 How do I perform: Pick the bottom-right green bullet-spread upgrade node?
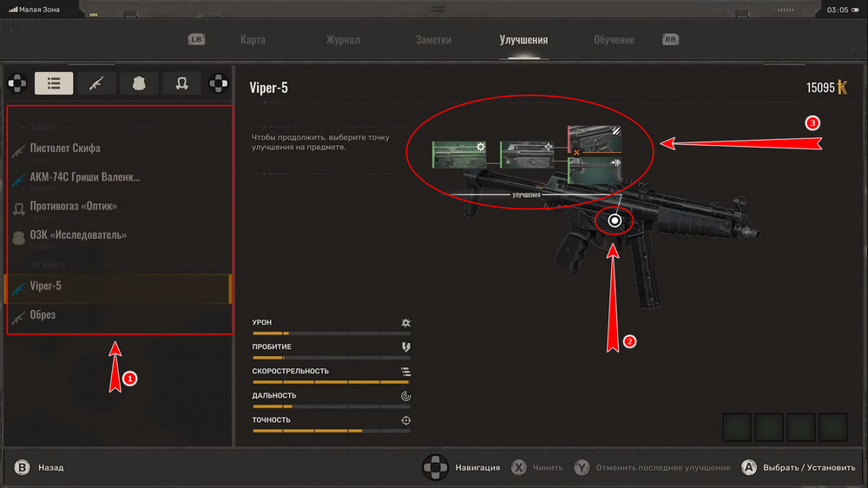pos(598,168)
